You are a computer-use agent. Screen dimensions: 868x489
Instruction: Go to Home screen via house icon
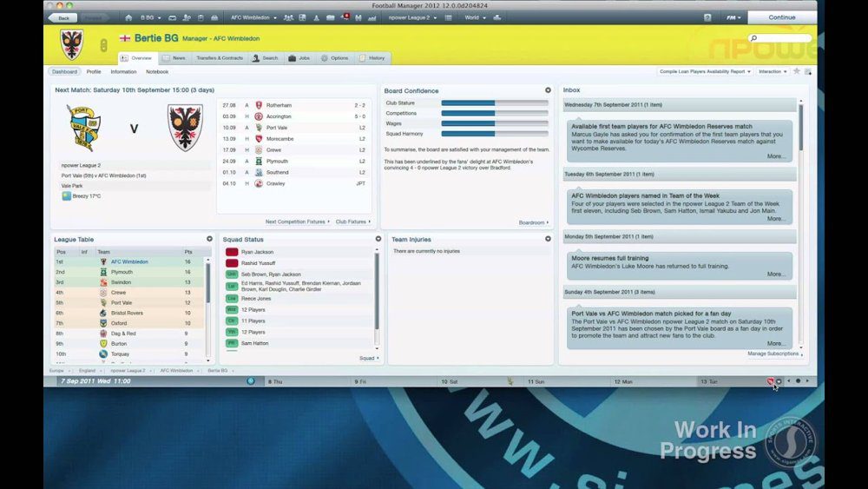(128, 17)
